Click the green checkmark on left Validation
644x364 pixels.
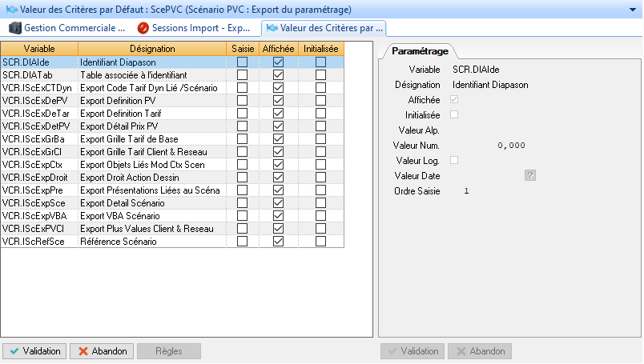[14, 351]
